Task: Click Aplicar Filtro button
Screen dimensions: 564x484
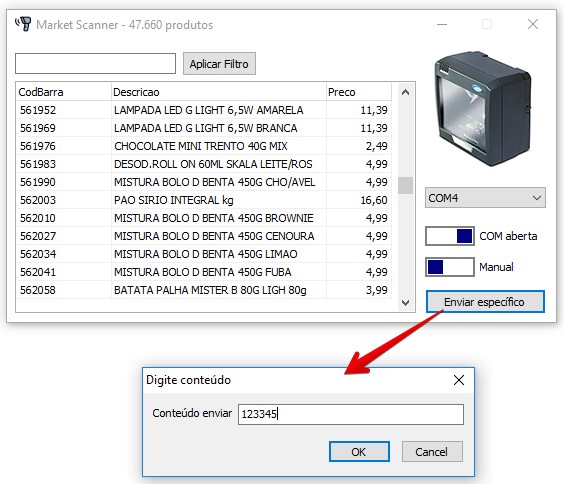Action: [219, 64]
